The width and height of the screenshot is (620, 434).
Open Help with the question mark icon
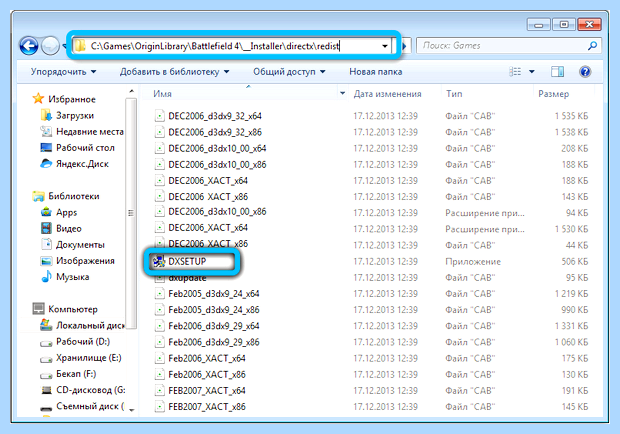[585, 72]
